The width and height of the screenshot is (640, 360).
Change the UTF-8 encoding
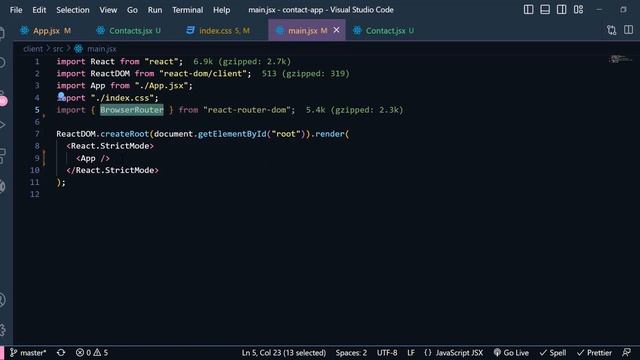[387, 353]
